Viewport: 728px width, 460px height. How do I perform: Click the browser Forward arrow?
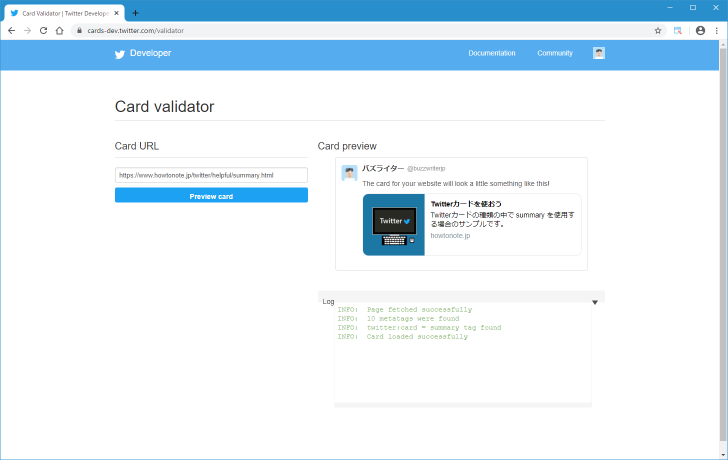click(x=27, y=31)
